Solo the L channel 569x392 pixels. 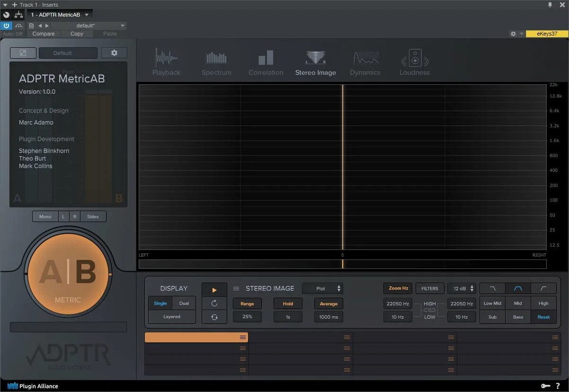63,216
